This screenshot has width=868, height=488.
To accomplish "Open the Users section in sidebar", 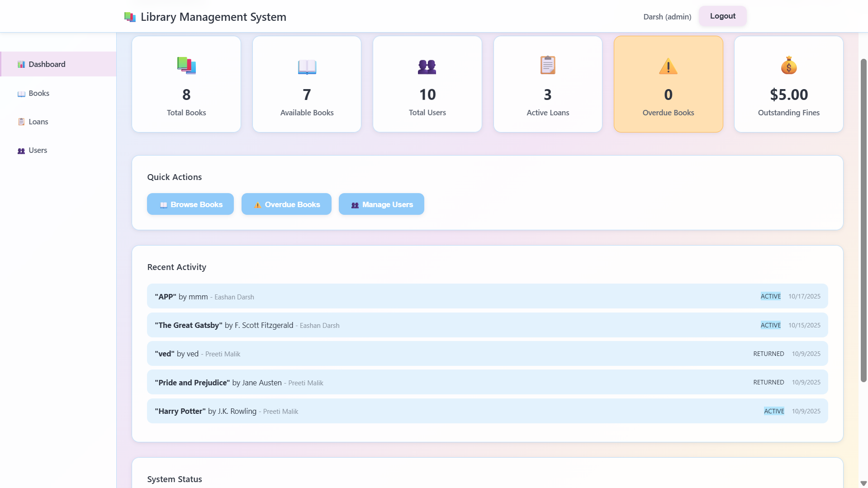I will [38, 150].
